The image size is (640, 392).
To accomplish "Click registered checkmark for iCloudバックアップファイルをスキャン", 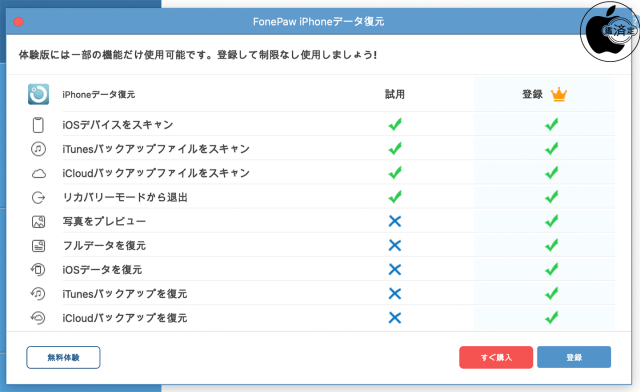I will pos(551,172).
